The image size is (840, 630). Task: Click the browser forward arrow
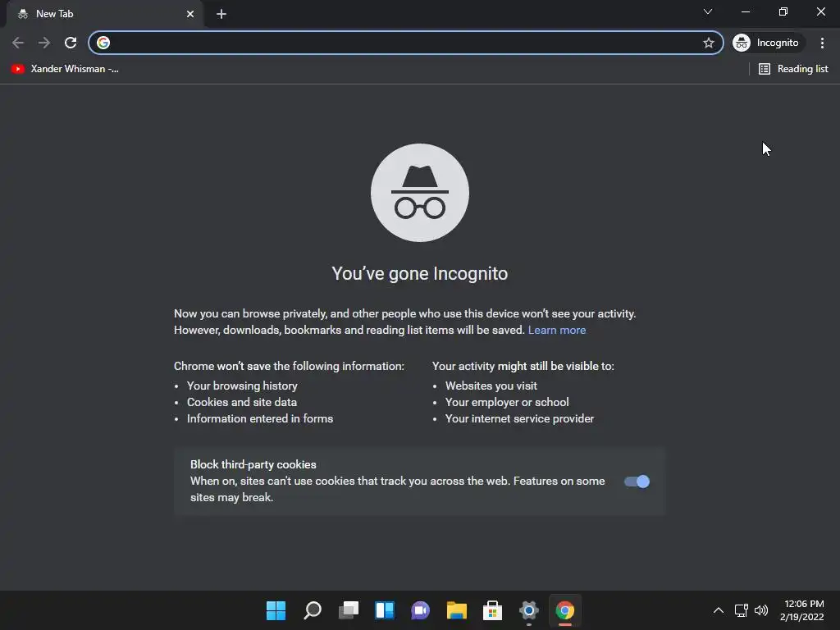click(x=44, y=43)
